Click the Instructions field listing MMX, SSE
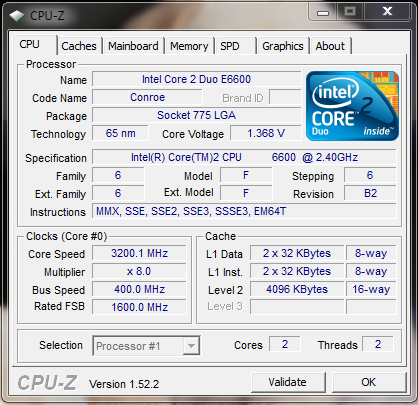The height and width of the screenshot is (405, 418). click(244, 211)
